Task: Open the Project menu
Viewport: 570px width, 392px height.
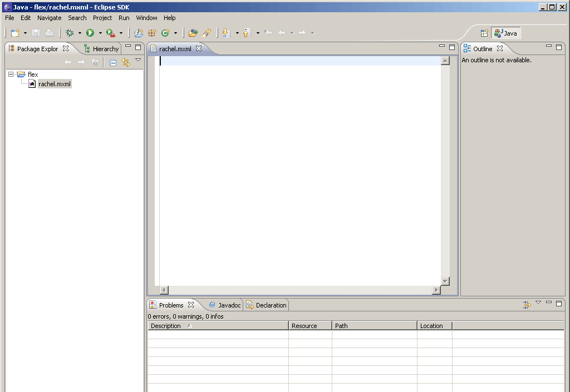Action: [x=102, y=18]
